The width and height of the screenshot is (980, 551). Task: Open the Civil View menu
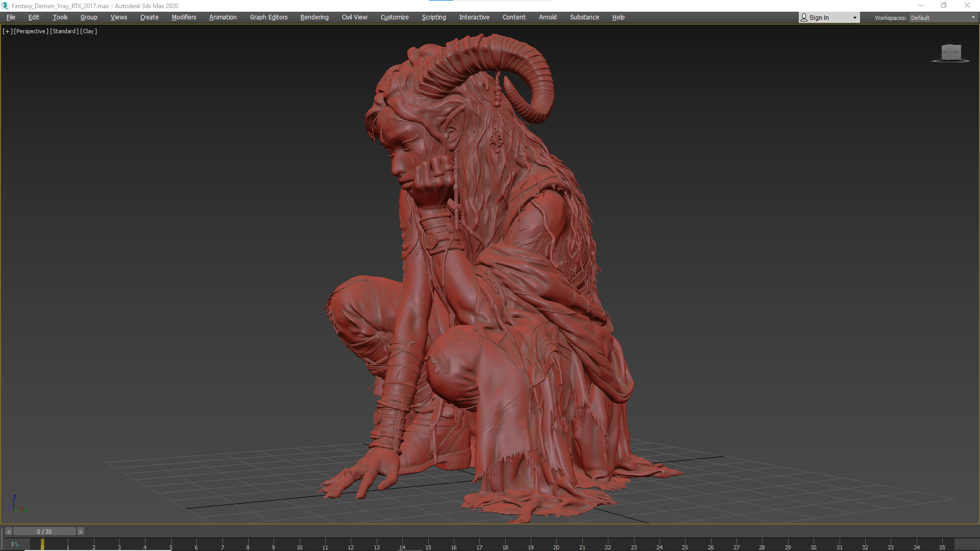coord(354,17)
